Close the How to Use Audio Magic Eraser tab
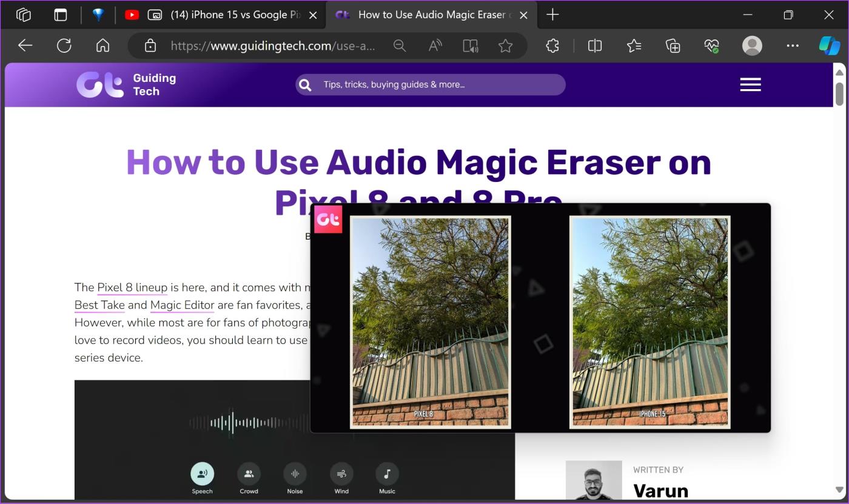This screenshot has width=849, height=504. 524,15
